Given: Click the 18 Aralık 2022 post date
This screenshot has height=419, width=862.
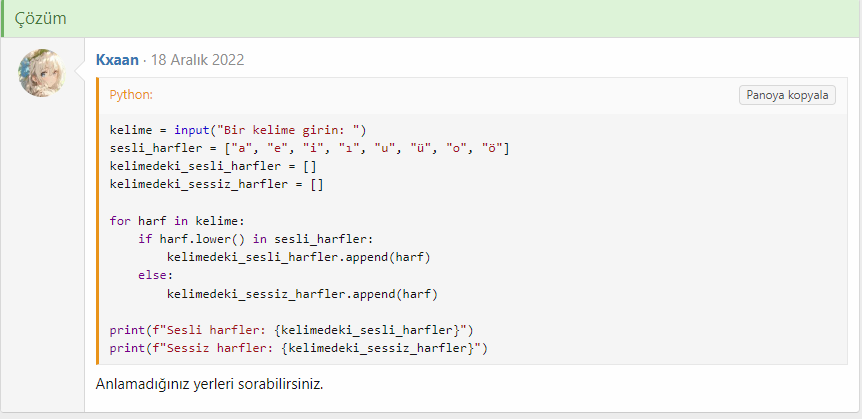Looking at the screenshot, I should [197, 60].
